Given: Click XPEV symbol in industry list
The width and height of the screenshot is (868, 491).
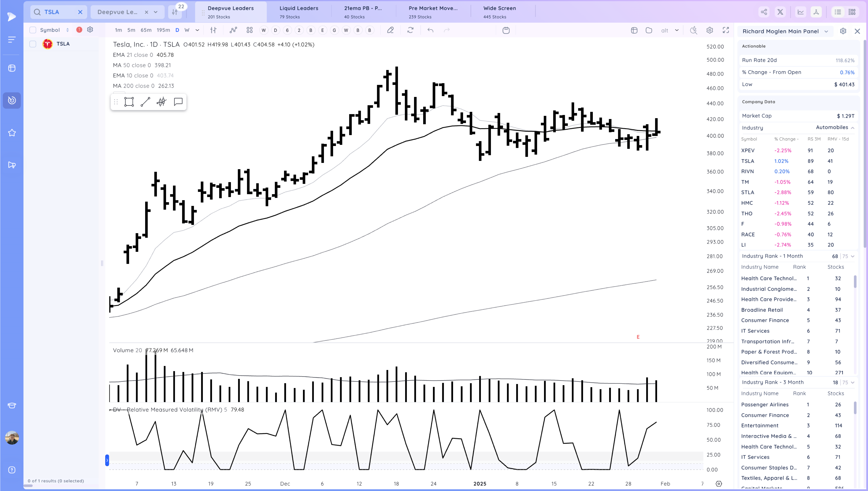Looking at the screenshot, I should click(748, 151).
